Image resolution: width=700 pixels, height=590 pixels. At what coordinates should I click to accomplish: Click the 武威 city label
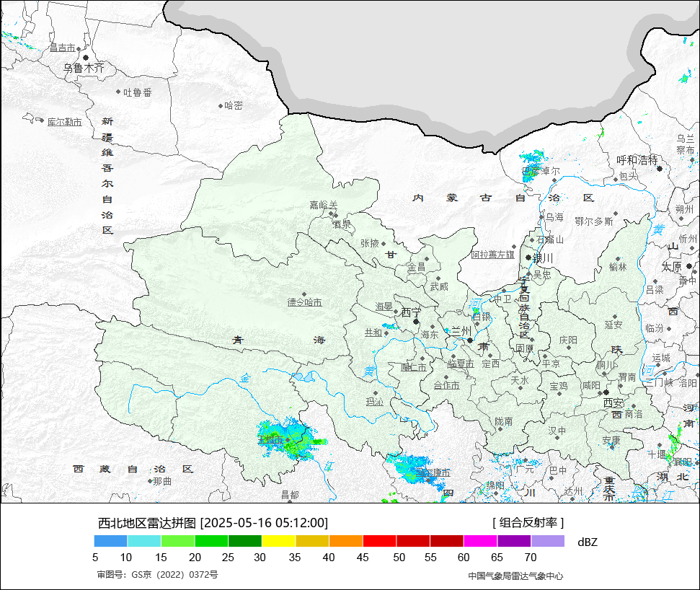click(x=439, y=286)
